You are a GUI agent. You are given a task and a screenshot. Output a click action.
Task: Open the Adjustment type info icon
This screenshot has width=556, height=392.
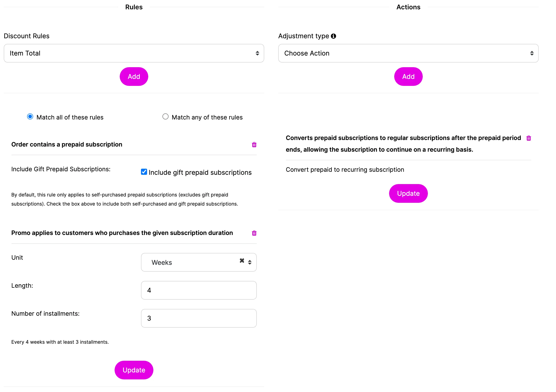(x=333, y=36)
